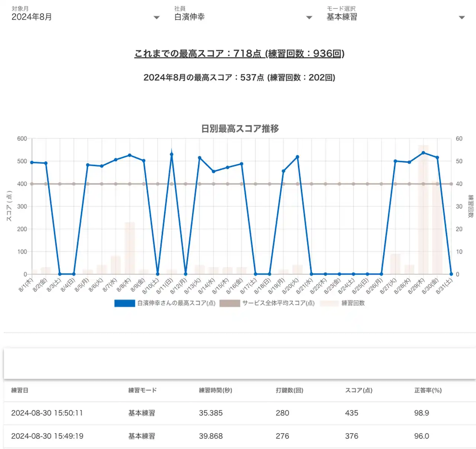The image size is (476, 449).
Task: Click the underlined これまでの最高スコア heading
Action: tap(239, 54)
